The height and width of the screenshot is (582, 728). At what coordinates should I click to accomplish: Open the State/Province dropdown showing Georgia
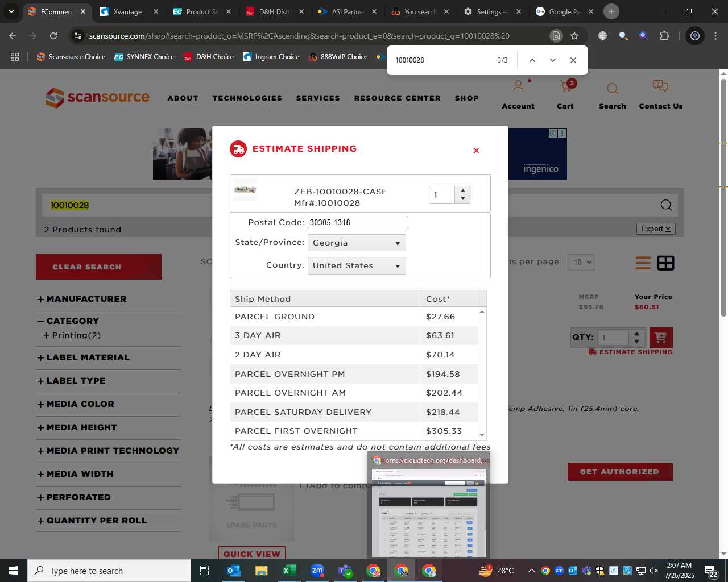pyautogui.click(x=357, y=243)
